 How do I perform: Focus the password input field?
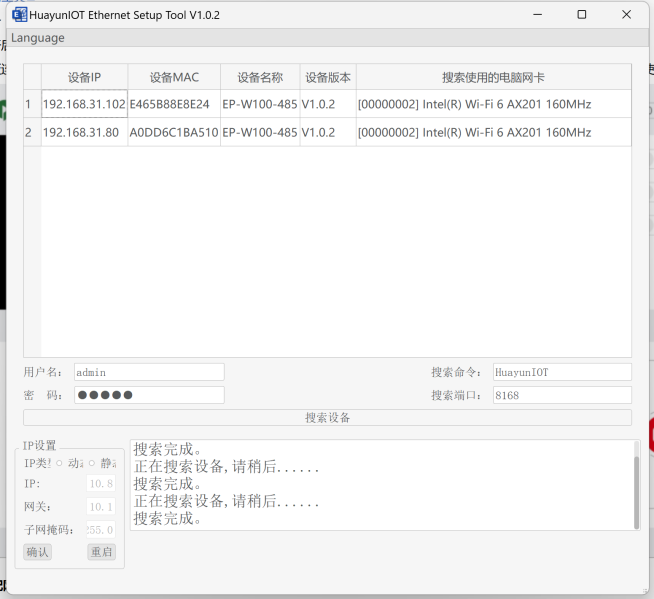click(x=148, y=395)
